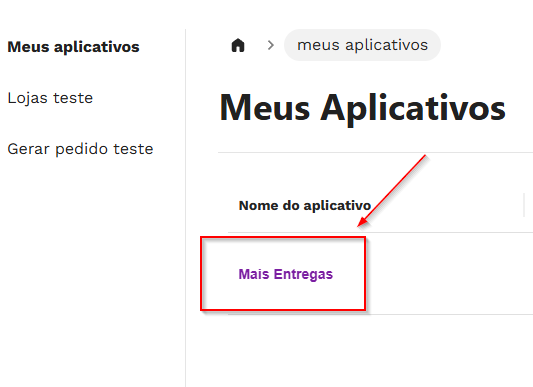Click column divider right of Nome do aplicativo
This screenshot has height=387, width=533.
coord(524,204)
